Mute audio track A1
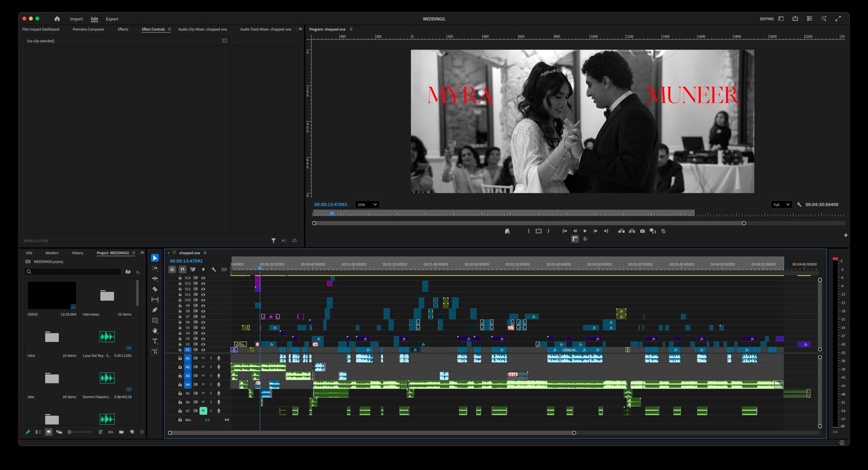 (x=203, y=358)
